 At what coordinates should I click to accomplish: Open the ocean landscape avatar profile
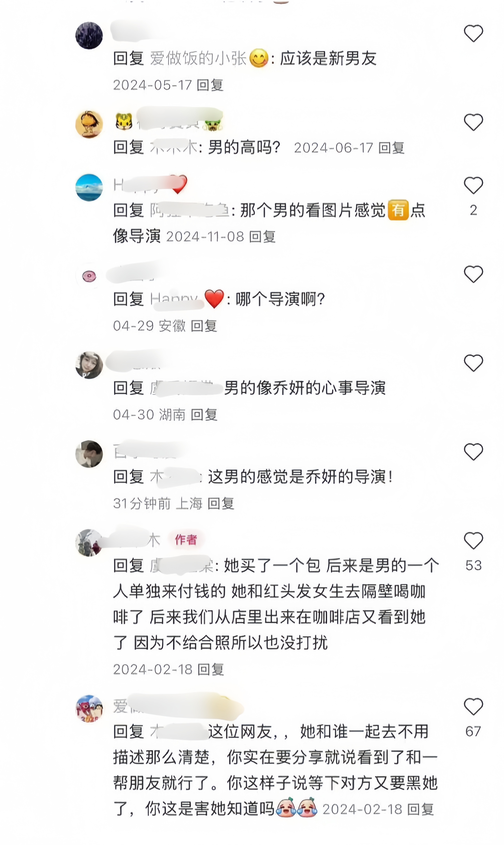click(89, 188)
